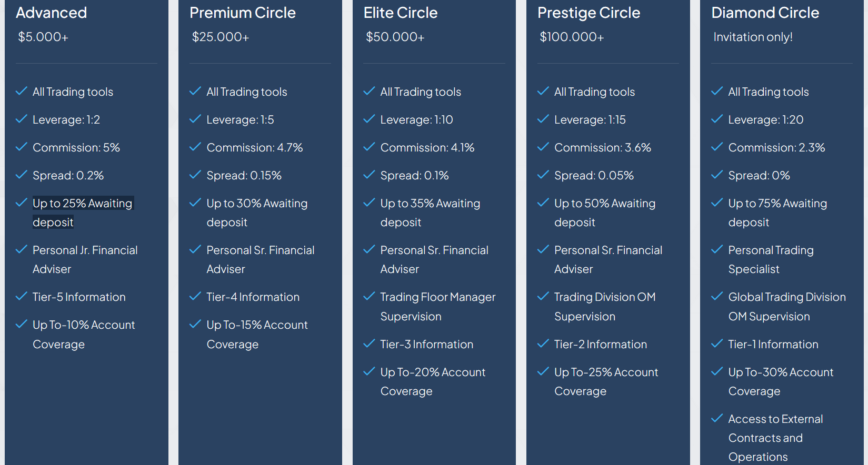Click the $100.000+ price under Prestige Circle
This screenshot has width=868, height=465.
coord(572,37)
